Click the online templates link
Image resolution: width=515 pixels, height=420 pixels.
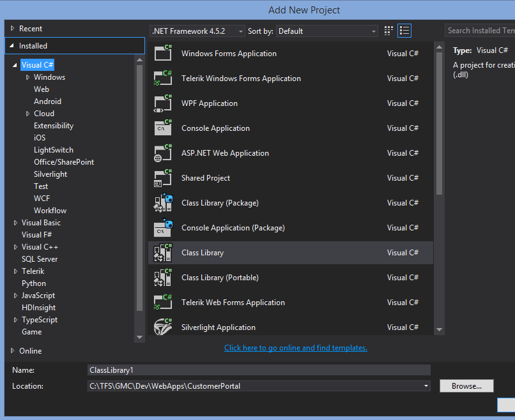click(296, 348)
